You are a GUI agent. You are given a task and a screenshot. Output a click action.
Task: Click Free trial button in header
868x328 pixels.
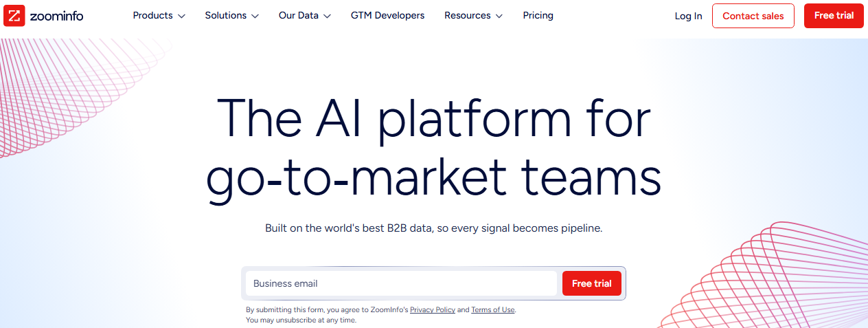click(x=834, y=16)
